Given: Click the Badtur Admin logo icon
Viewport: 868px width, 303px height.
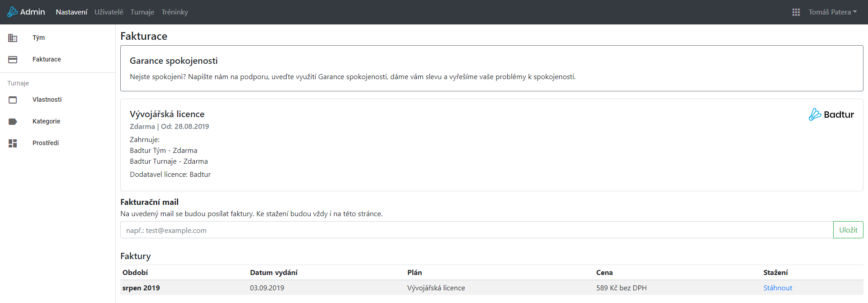Looking at the screenshot, I should coord(13,12).
